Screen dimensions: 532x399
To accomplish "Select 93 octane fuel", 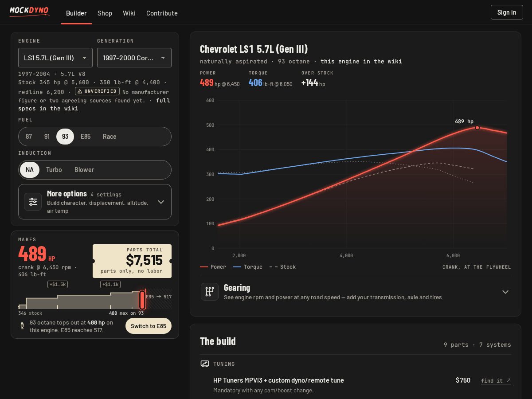I will pos(65,137).
